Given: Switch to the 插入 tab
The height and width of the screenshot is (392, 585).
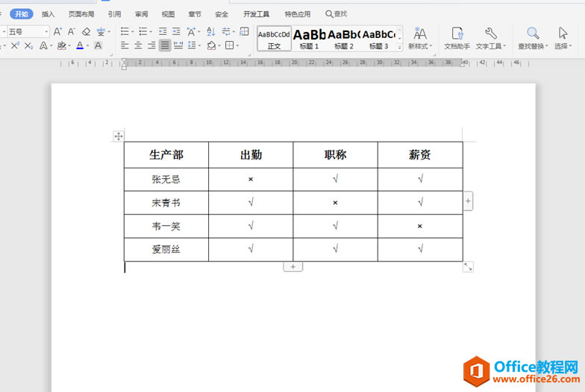Looking at the screenshot, I should pyautogui.click(x=48, y=14).
